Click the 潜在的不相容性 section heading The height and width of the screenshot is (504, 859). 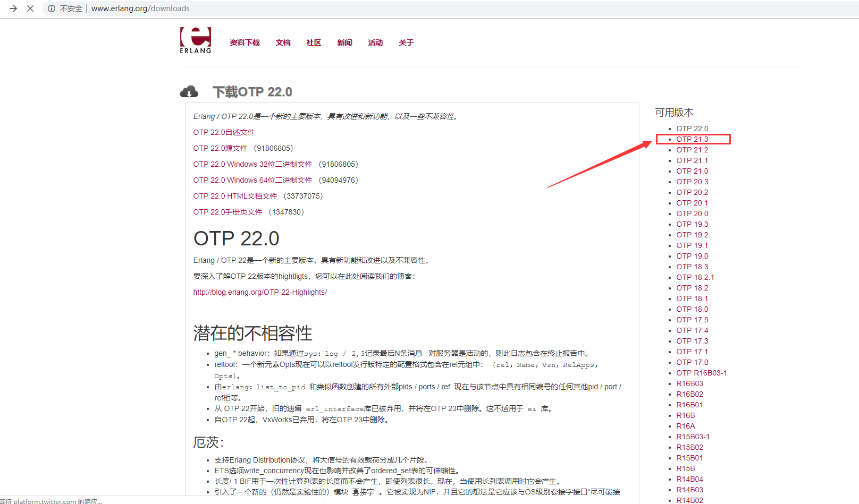click(x=252, y=333)
